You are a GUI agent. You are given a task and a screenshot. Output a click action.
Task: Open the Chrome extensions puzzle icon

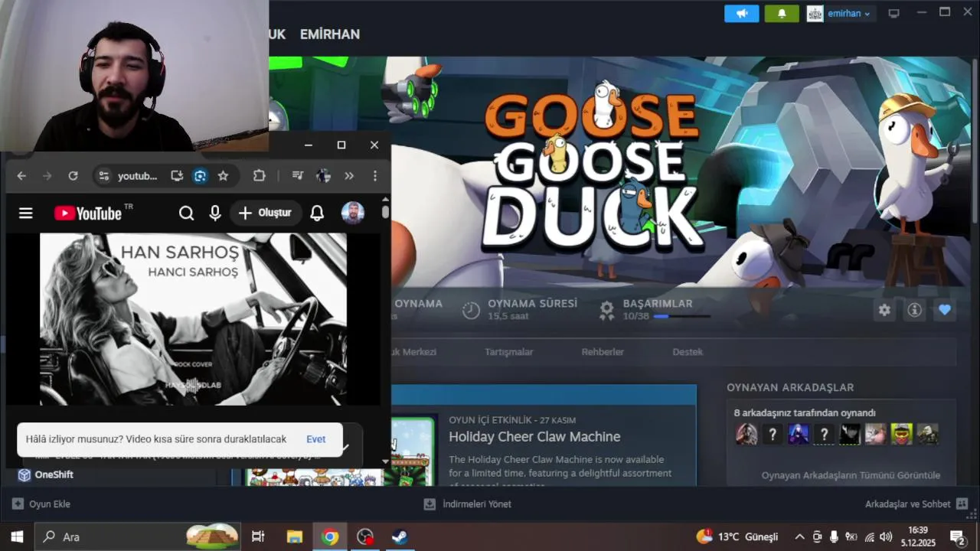pyautogui.click(x=260, y=176)
